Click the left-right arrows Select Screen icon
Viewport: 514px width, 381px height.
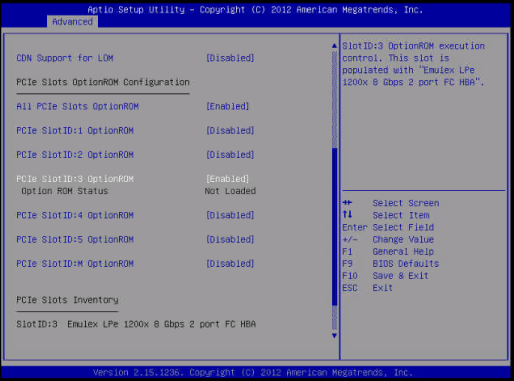click(347, 203)
